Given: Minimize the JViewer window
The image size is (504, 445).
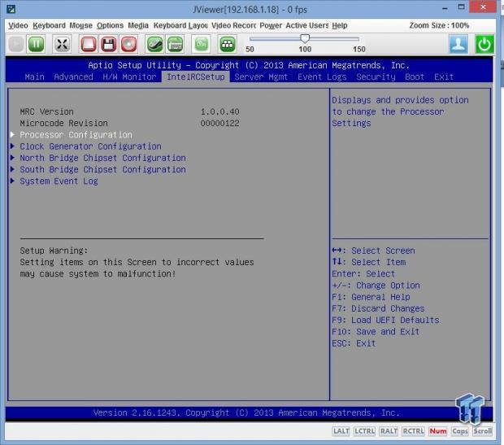Looking at the screenshot, I should point(445,8).
